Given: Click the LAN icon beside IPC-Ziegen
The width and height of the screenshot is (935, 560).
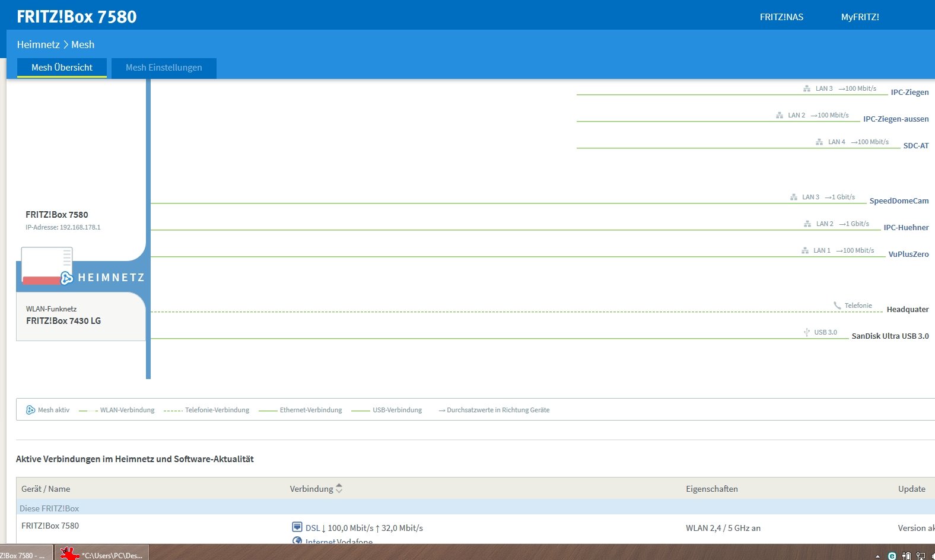Looking at the screenshot, I should (807, 88).
